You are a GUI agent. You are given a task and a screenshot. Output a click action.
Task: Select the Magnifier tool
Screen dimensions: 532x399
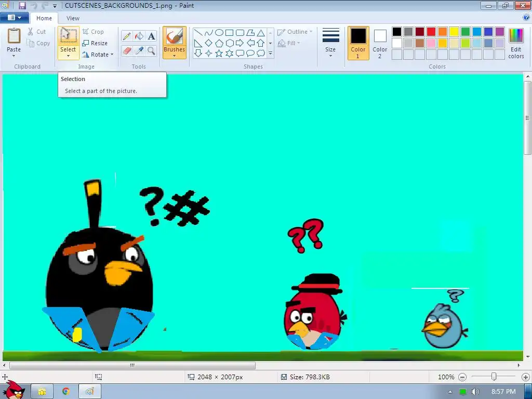[151, 50]
